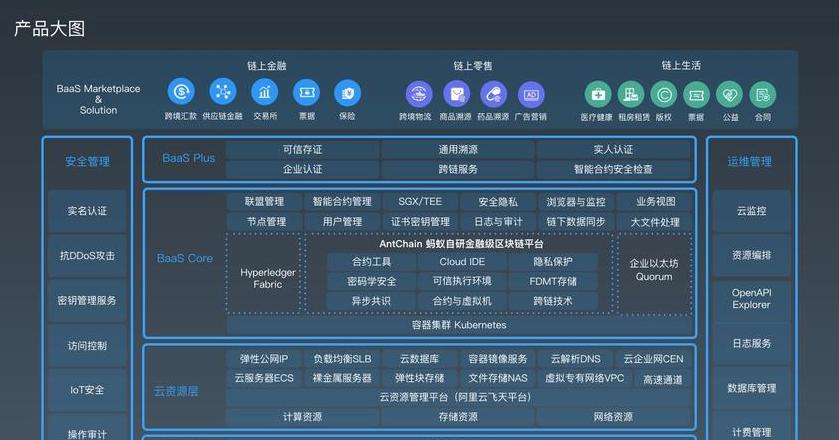Click the Cloud IDE box
The width and height of the screenshot is (839, 440).
tap(462, 262)
